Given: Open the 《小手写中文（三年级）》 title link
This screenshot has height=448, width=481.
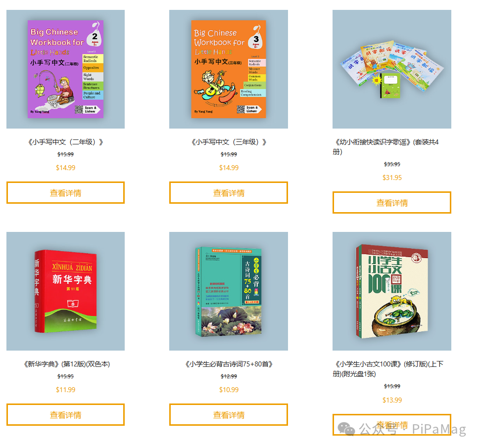Looking at the screenshot, I should 229,142.
